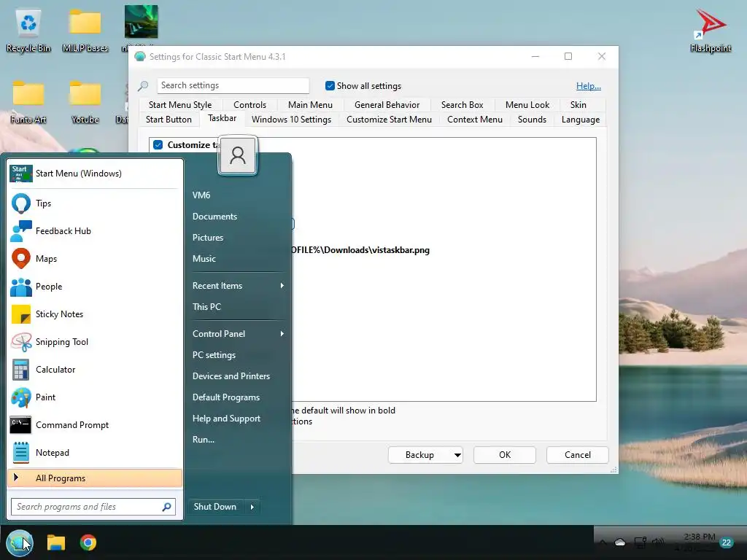The width and height of the screenshot is (747, 560).
Task: Click the Shut Down button
Action: 215,507
